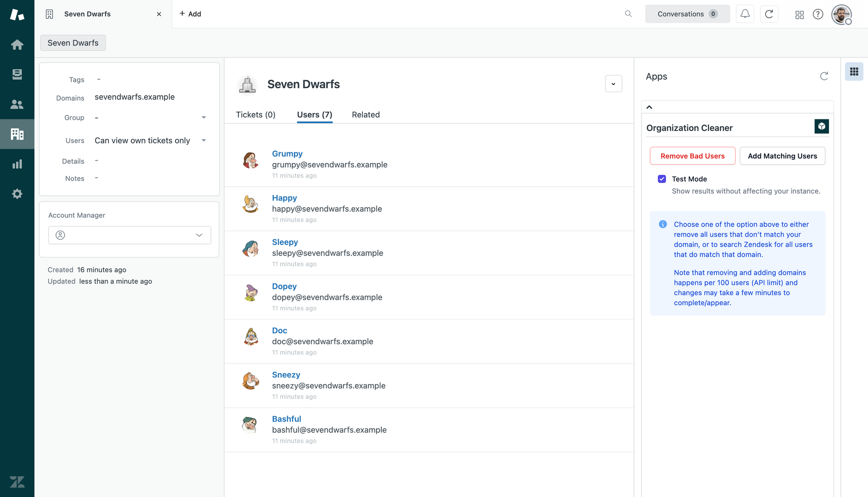Screen dimensions: 868x497
Task: Open the Customers icon in sidebar
Action: click(17, 104)
